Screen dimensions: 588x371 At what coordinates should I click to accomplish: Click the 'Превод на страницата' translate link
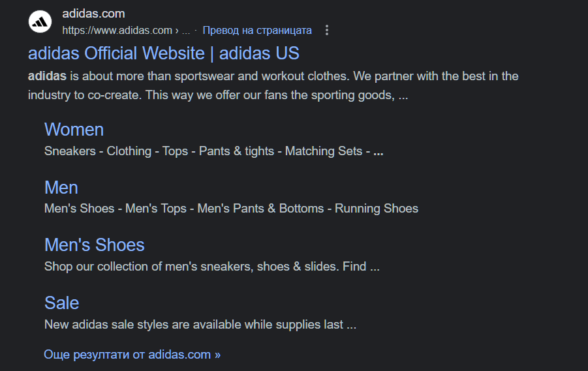click(257, 31)
